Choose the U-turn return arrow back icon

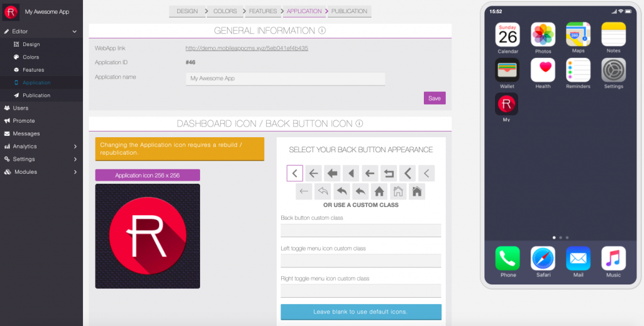[x=389, y=173]
